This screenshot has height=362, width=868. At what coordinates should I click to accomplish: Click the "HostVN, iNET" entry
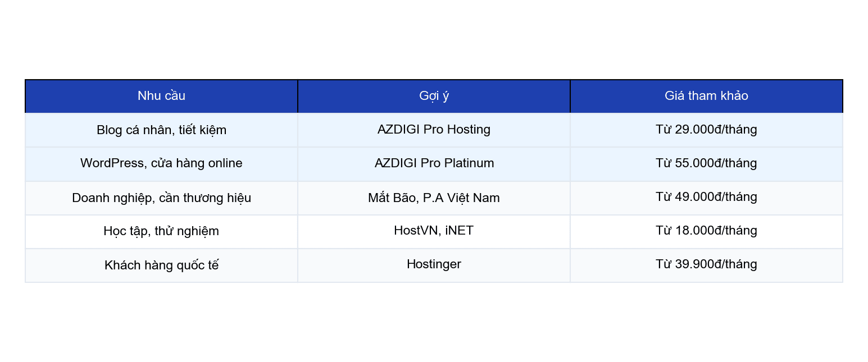click(433, 231)
